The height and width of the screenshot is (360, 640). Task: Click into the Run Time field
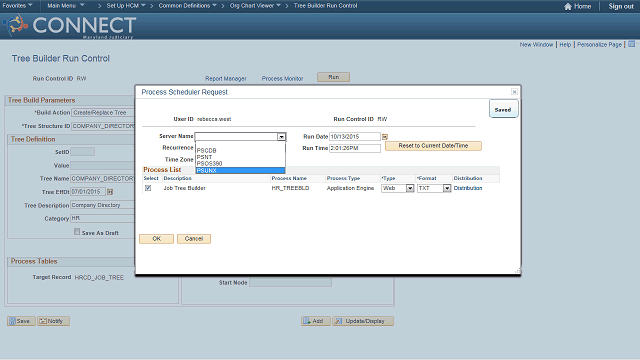pos(355,148)
